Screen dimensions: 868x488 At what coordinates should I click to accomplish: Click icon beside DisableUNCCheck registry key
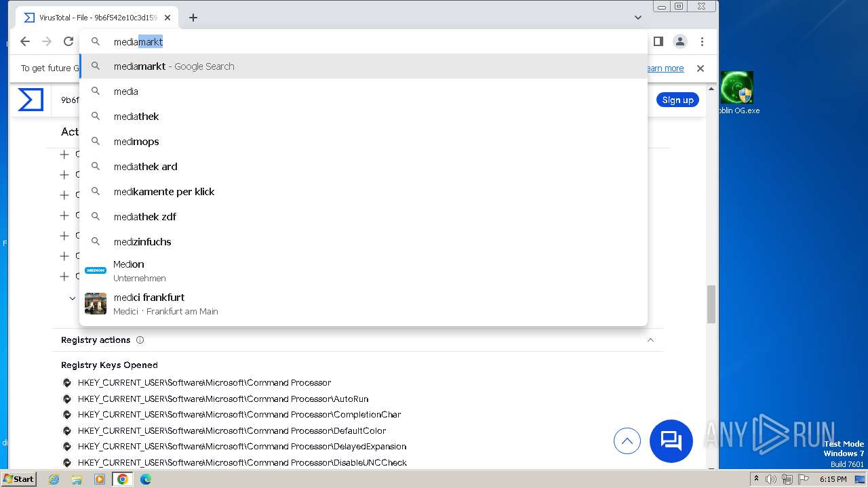click(x=67, y=463)
